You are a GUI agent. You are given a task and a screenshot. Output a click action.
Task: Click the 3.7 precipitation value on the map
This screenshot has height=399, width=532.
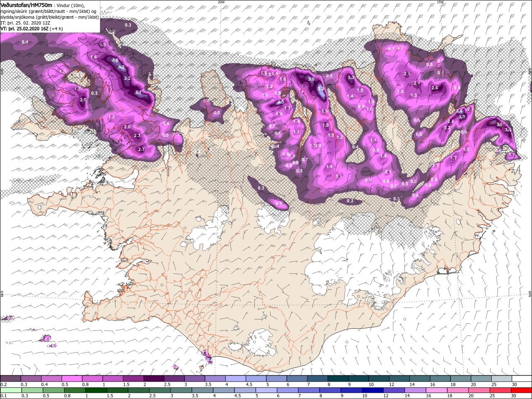[x=138, y=92]
